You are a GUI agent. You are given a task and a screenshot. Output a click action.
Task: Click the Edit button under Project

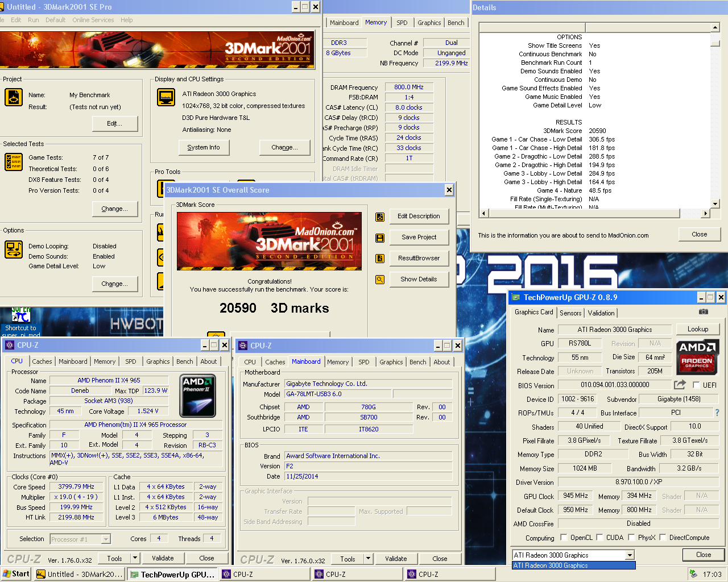[x=115, y=124]
